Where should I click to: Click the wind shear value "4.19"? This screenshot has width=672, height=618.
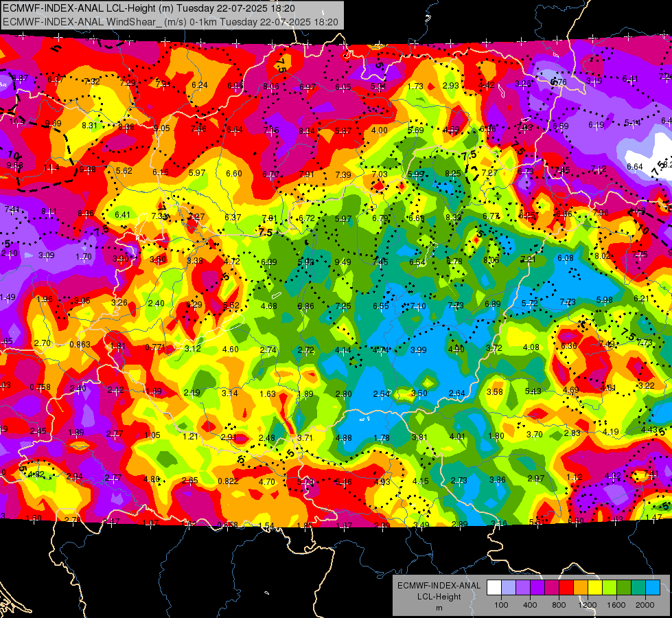pyautogui.click(x=610, y=431)
